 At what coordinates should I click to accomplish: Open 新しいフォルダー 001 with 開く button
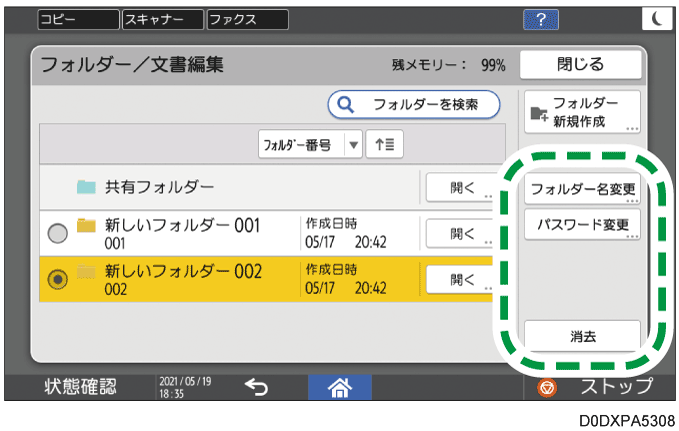[x=460, y=234]
